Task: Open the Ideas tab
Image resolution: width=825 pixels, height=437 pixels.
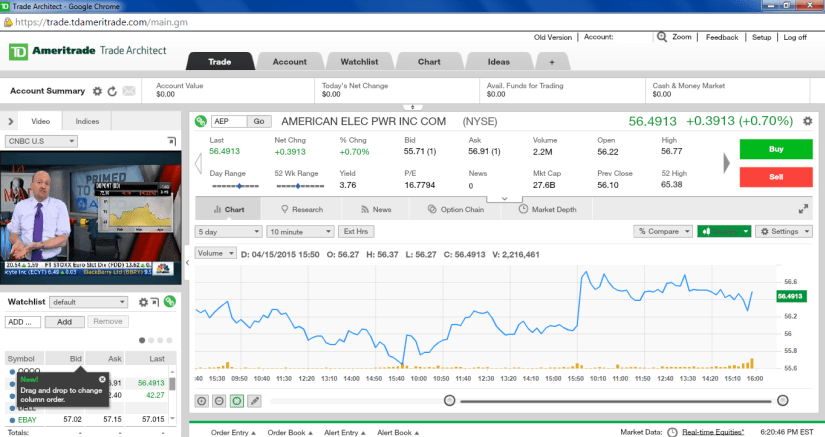Action: point(499,62)
